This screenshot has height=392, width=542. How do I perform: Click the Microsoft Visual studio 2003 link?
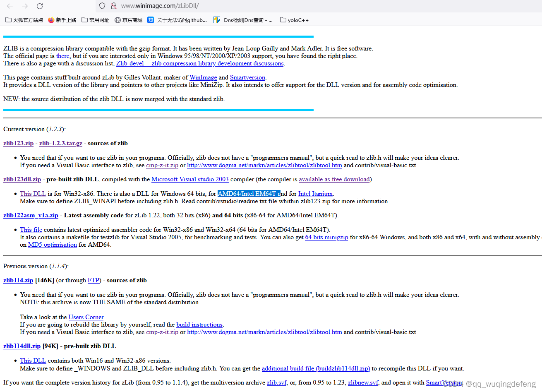point(190,179)
